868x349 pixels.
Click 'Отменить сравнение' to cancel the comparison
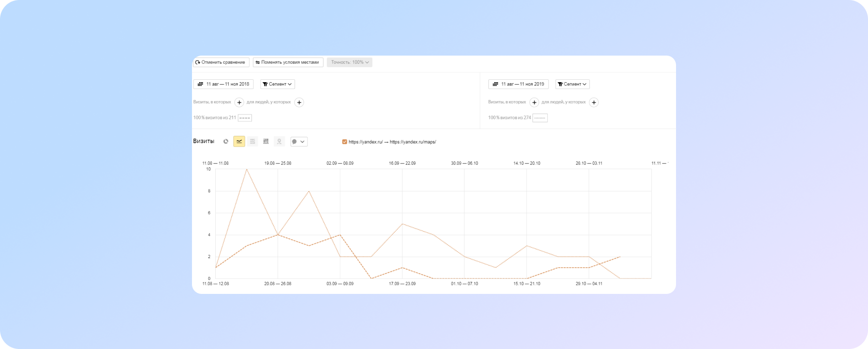(x=221, y=62)
